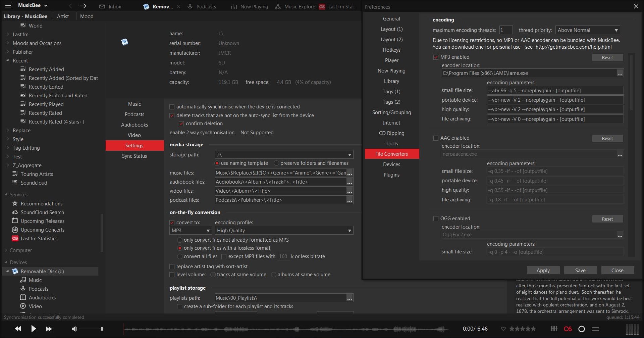The image size is (644, 338).
Task: Expand the Computer section
Action: point(6,250)
